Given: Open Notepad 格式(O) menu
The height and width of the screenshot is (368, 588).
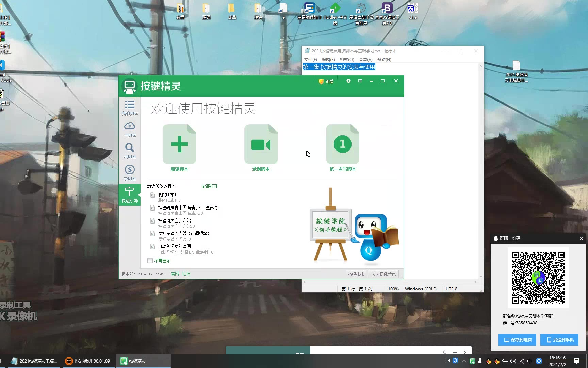Looking at the screenshot, I should [x=347, y=59].
